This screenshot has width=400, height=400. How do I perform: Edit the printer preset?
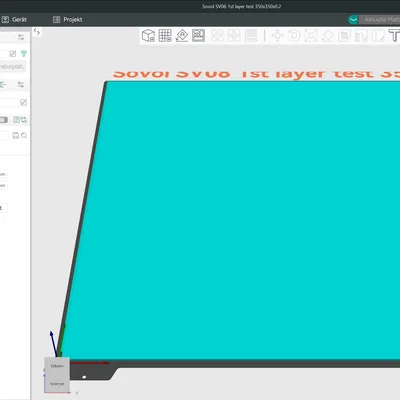[13, 54]
